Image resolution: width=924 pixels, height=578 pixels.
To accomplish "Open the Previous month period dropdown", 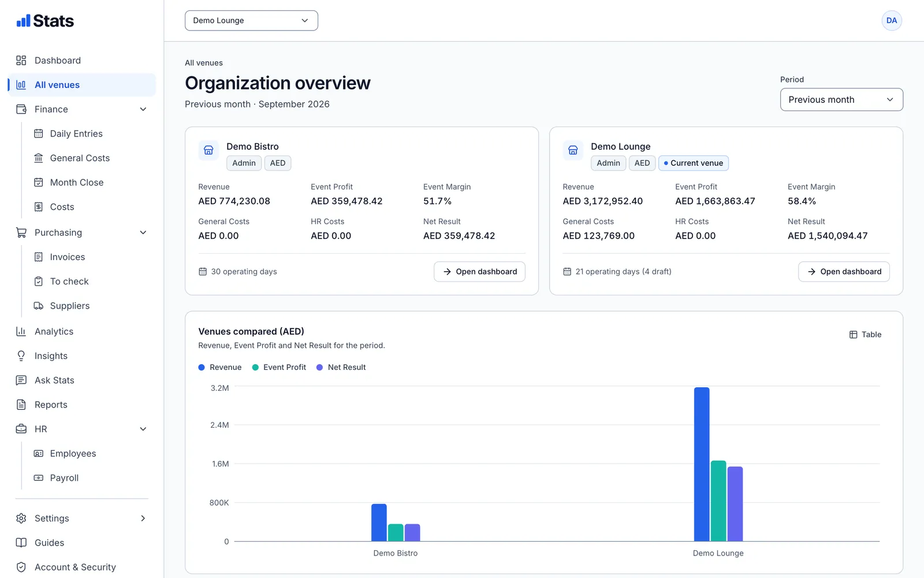I will tap(841, 99).
